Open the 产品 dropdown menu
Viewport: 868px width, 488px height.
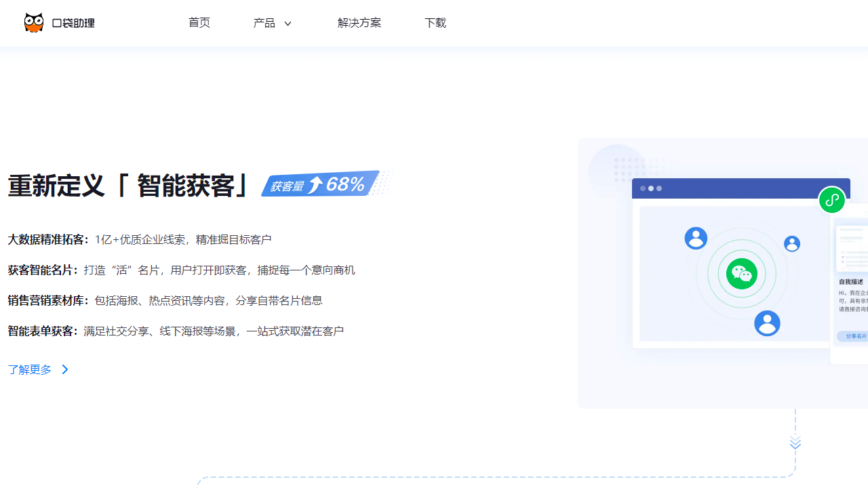point(264,22)
